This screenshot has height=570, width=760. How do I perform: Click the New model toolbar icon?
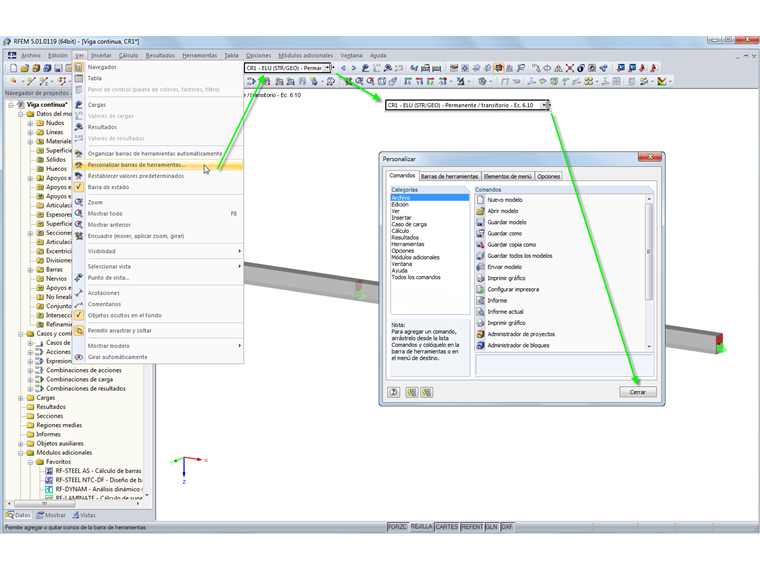pyautogui.click(x=14, y=68)
